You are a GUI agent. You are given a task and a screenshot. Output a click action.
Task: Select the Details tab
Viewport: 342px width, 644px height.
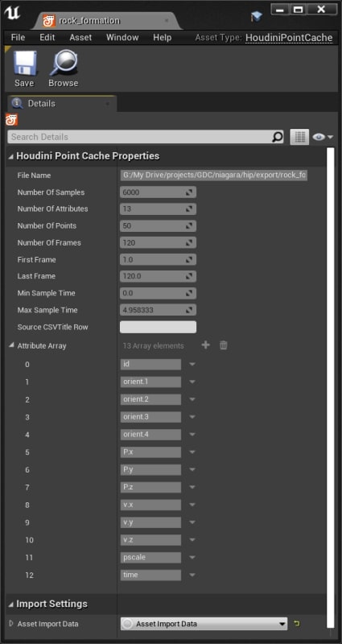(62, 104)
